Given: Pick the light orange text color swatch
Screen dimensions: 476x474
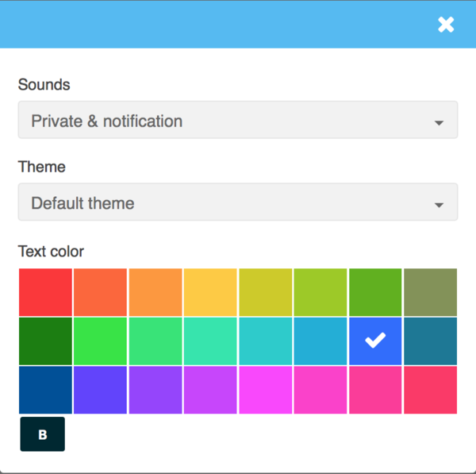Looking at the screenshot, I should coord(155,292).
